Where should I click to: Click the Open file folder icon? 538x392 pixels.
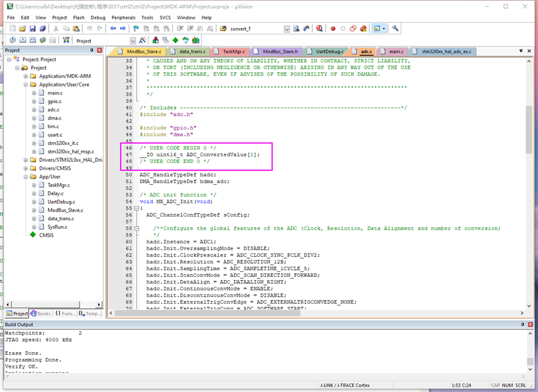click(22, 29)
